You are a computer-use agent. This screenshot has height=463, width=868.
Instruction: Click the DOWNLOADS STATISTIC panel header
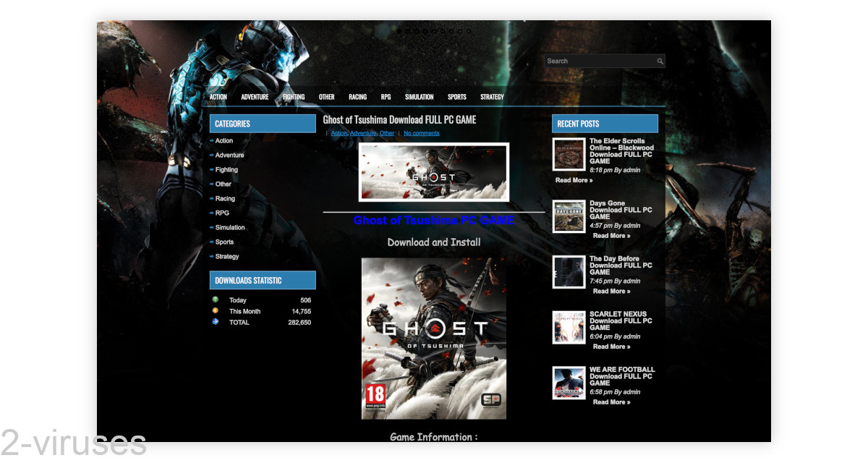[x=263, y=281]
